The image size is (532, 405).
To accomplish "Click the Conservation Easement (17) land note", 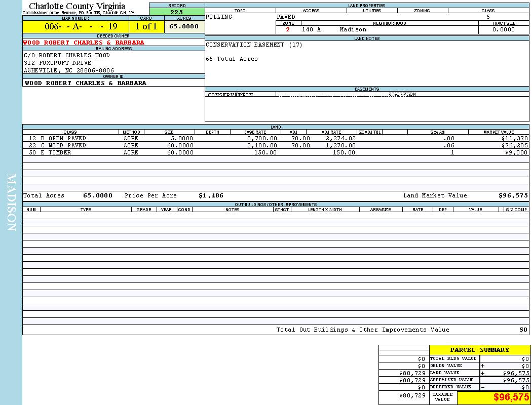I will 254,45.
